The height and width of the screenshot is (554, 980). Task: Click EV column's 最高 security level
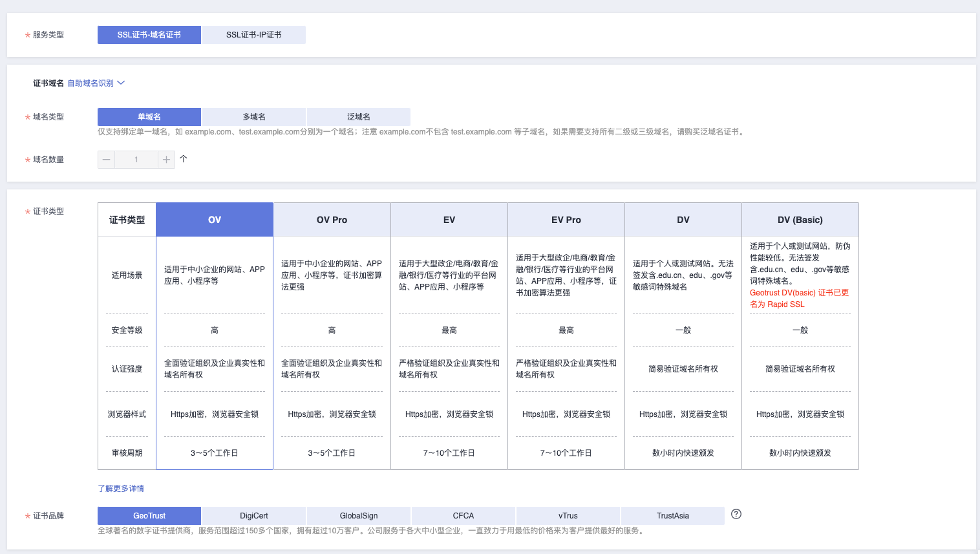[449, 330]
